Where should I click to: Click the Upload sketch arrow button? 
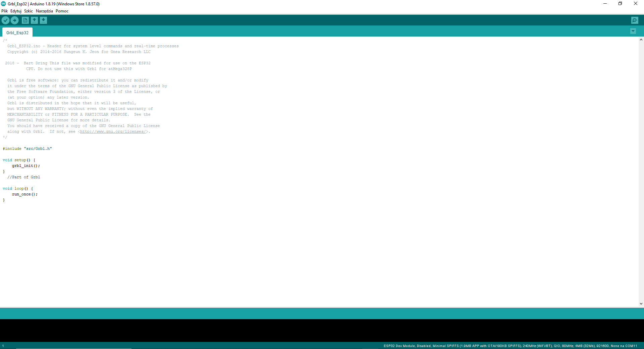point(14,20)
